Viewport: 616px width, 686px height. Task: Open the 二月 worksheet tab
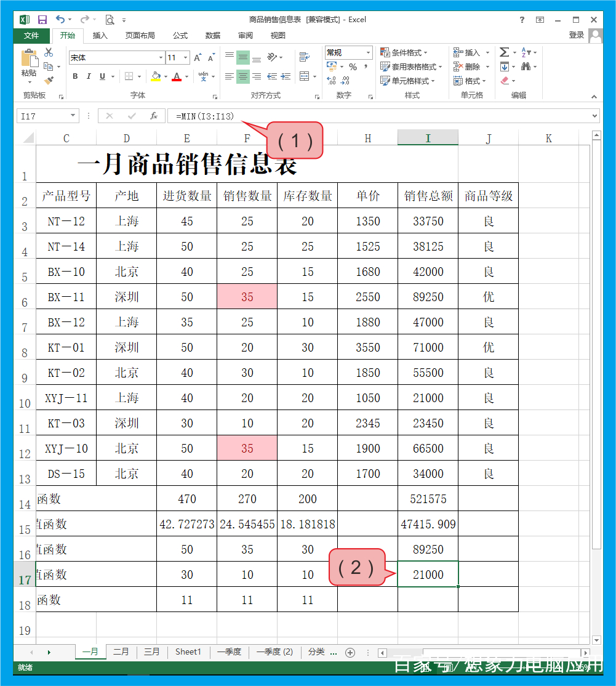121,652
